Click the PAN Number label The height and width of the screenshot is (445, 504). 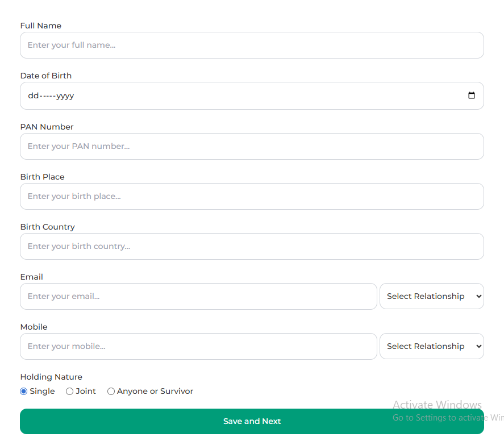(47, 127)
